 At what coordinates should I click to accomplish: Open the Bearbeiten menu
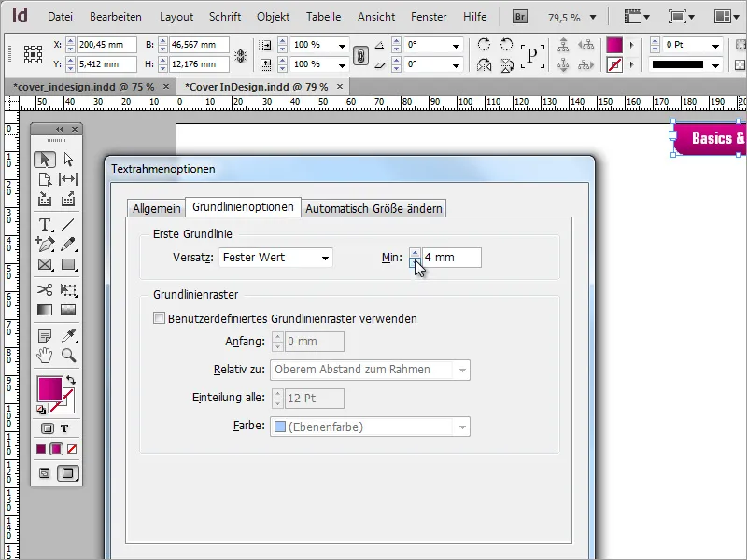click(115, 17)
